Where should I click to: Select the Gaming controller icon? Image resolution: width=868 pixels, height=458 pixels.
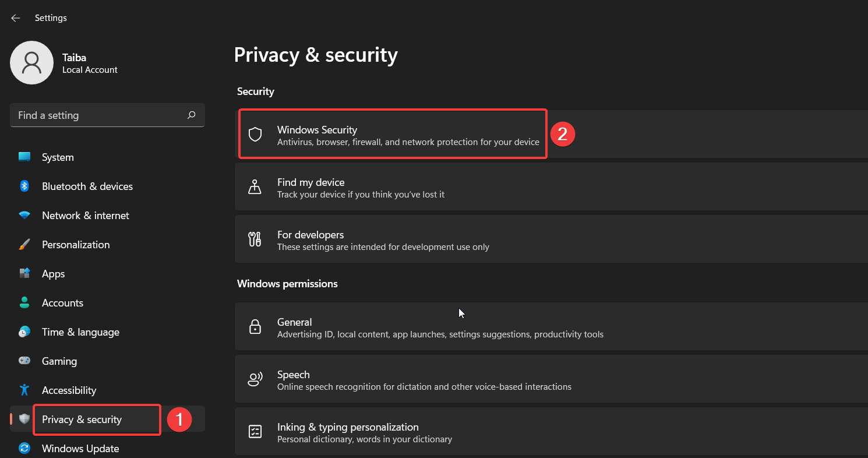(x=24, y=361)
